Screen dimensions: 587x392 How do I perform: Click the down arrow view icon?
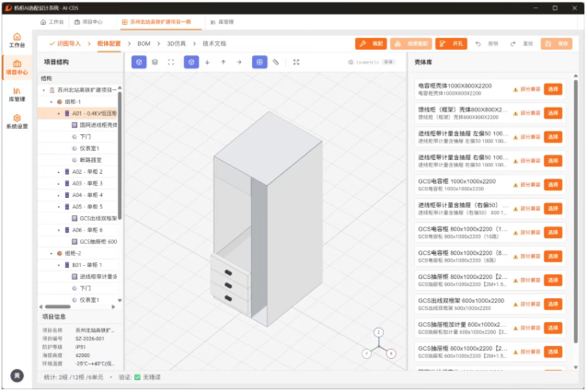click(207, 63)
